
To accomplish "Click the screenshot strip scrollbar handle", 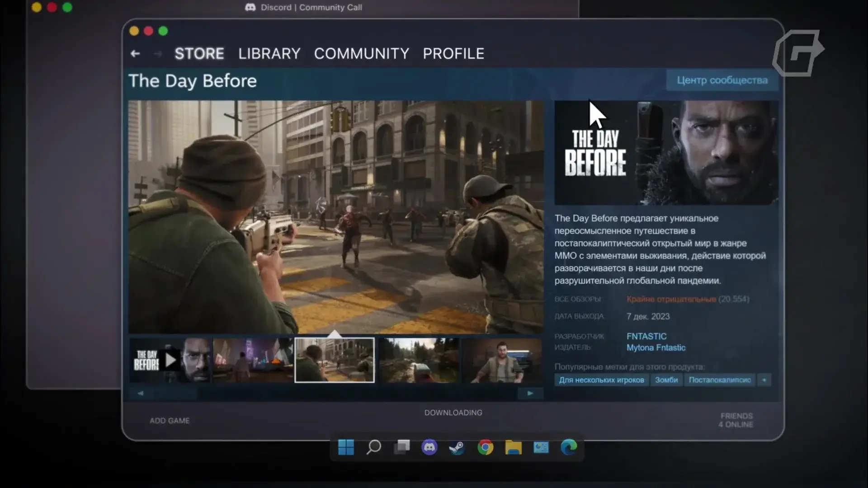I will point(175,394).
